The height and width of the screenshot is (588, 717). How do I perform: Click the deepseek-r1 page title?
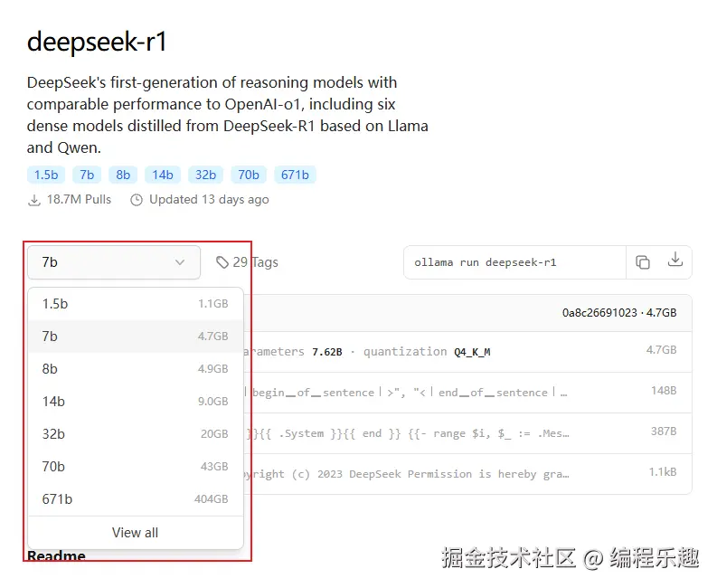[x=97, y=42]
